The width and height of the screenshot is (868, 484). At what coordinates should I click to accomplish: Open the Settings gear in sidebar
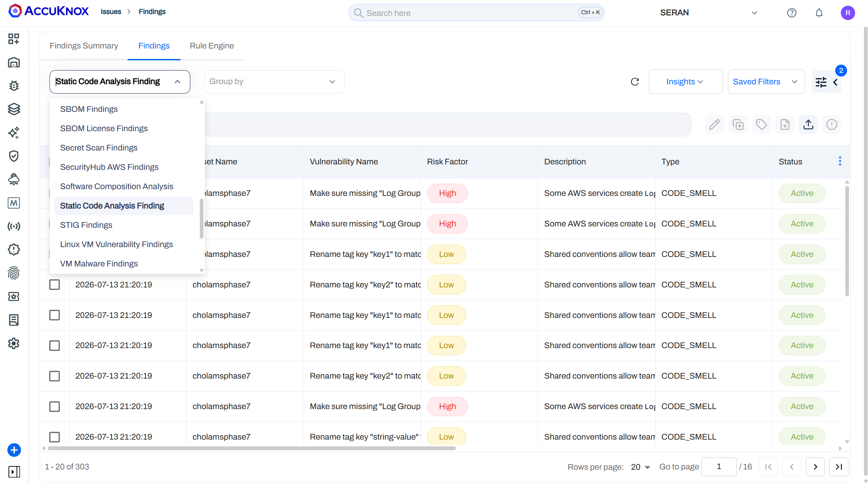click(14, 343)
